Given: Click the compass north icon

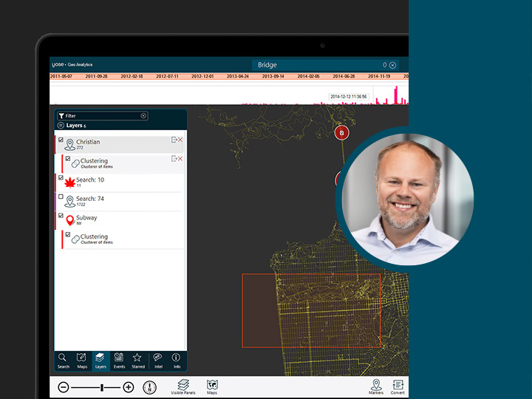Looking at the screenshot, I should pos(149,387).
